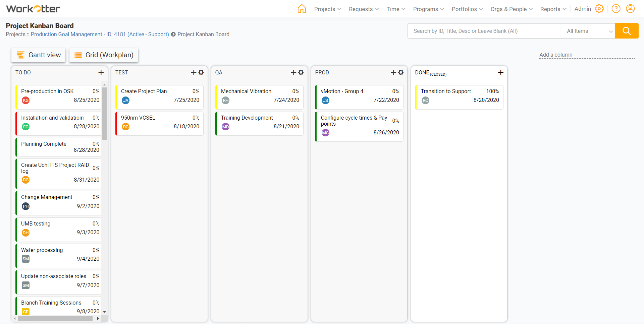Screen dimensions: 644x324
Task: Switch to Gantt view
Action: click(x=39, y=55)
